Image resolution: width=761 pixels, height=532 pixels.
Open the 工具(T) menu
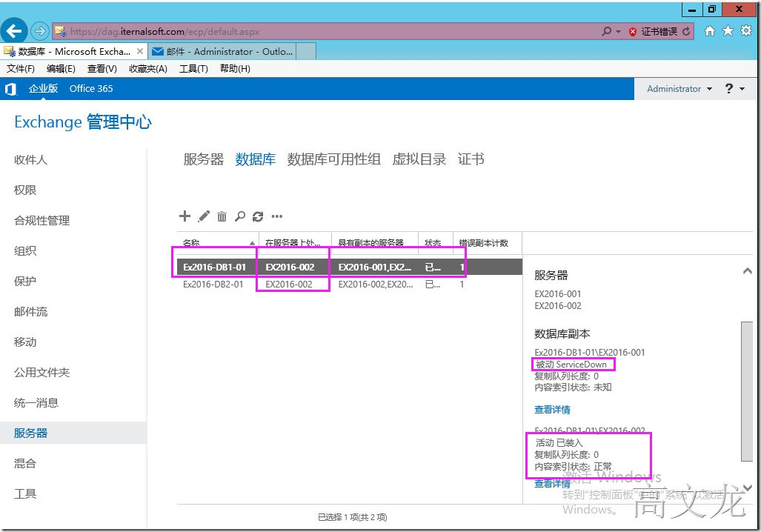coord(193,68)
